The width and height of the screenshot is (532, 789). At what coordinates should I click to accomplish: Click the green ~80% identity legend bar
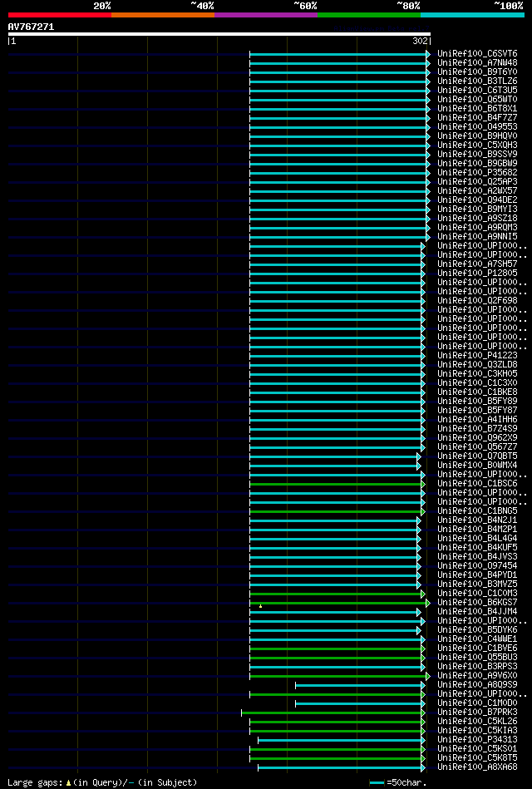369,15
